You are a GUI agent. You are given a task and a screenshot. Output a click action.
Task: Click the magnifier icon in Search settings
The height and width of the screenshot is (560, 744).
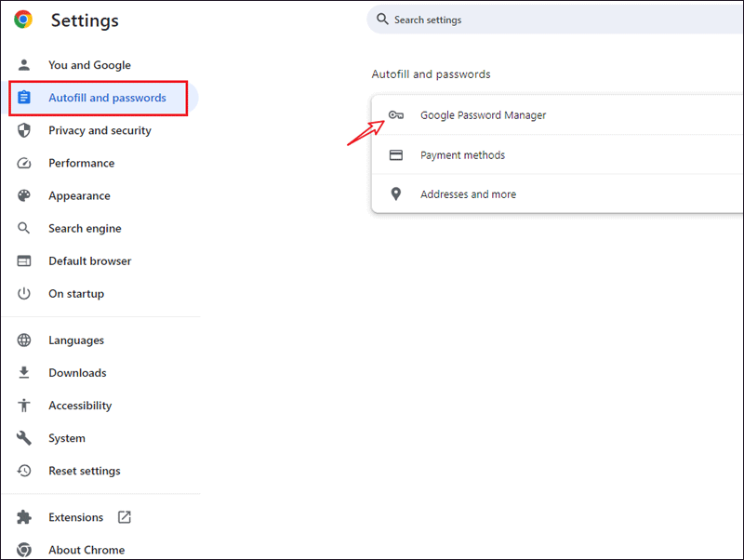tap(382, 19)
